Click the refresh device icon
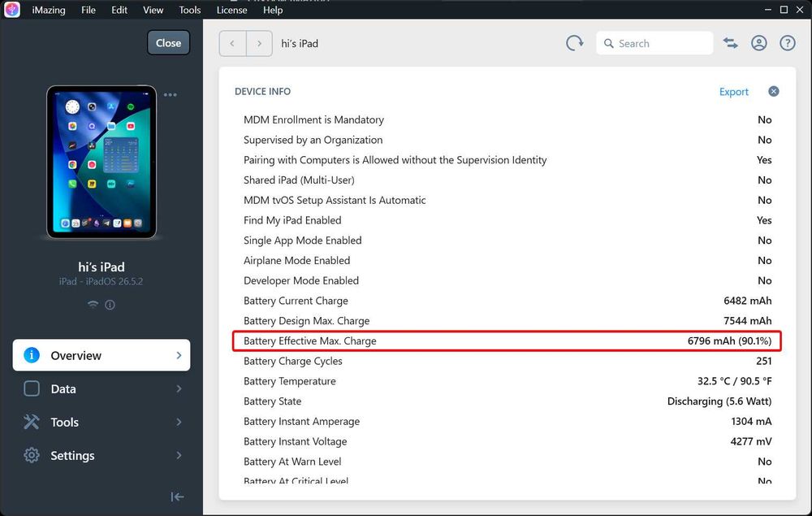 [574, 43]
